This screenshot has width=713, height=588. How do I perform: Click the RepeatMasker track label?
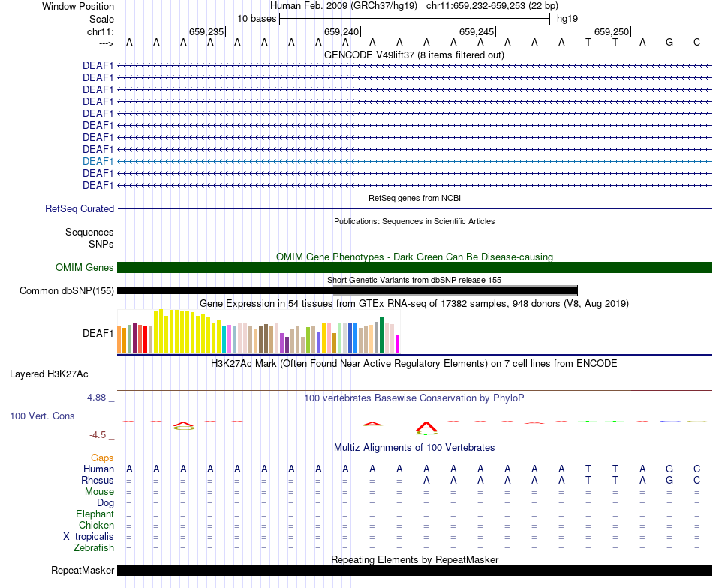[x=83, y=570]
